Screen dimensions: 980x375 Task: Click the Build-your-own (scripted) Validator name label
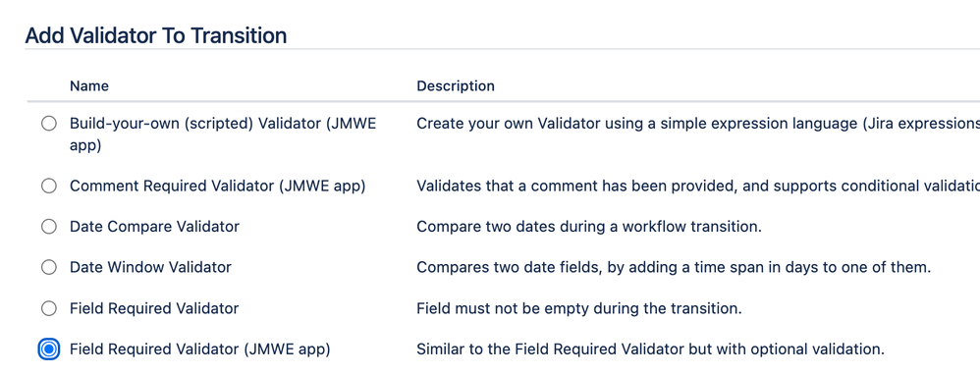click(x=223, y=134)
